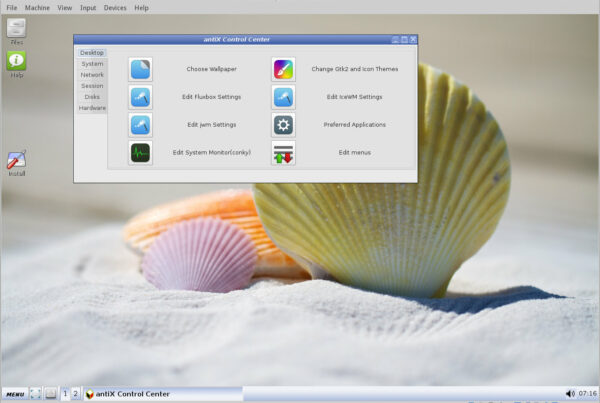Open the Edit IceWM Settings icon
600x403 pixels.
(x=283, y=97)
